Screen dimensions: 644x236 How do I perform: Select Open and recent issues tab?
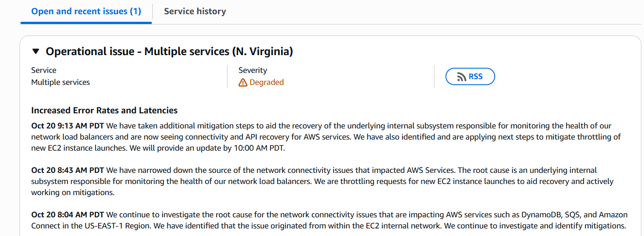click(86, 12)
